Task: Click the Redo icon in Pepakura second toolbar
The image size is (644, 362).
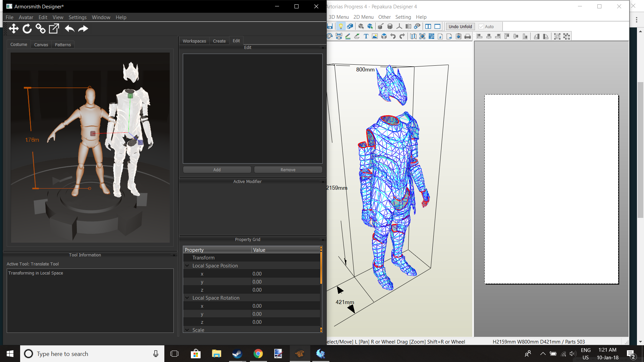Action: (x=402, y=36)
